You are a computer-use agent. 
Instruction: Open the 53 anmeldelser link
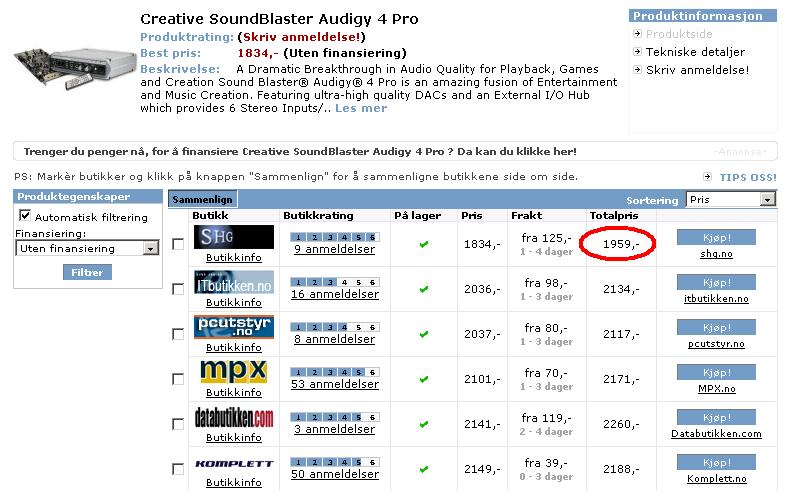coord(335,385)
